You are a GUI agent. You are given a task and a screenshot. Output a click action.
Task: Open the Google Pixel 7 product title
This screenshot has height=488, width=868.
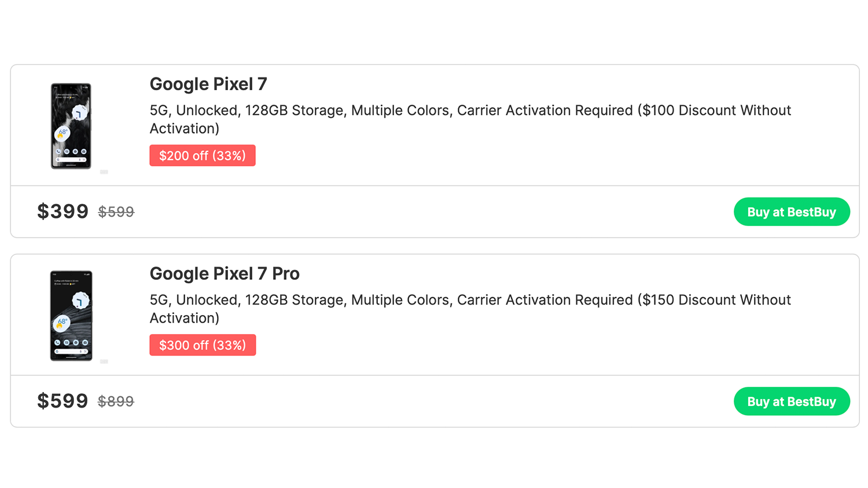[208, 84]
